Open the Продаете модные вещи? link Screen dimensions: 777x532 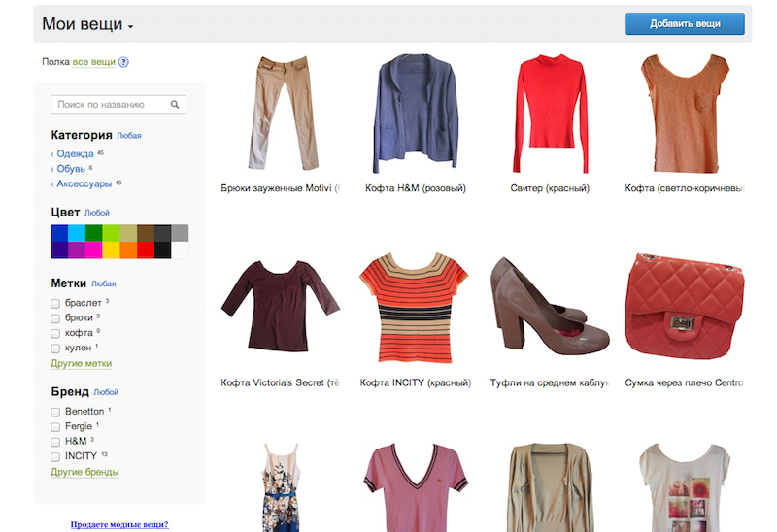119,524
